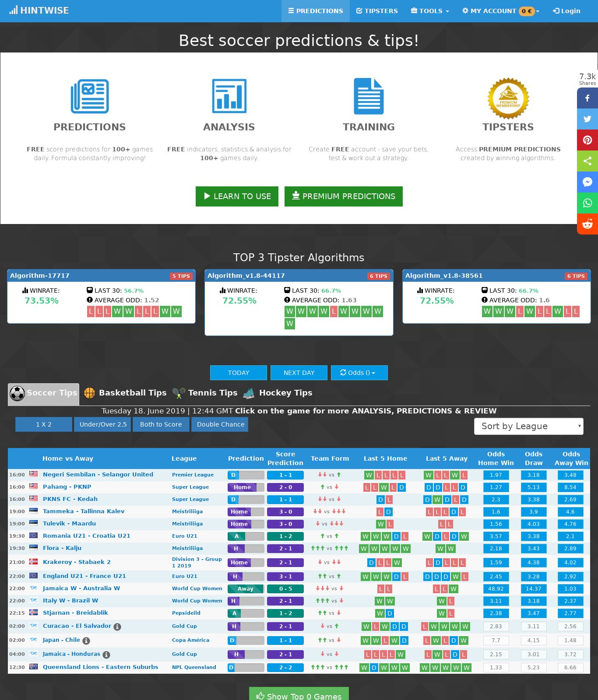Image resolution: width=598 pixels, height=700 pixels.
Task: Select Double Chance filter
Action: pos(220,424)
